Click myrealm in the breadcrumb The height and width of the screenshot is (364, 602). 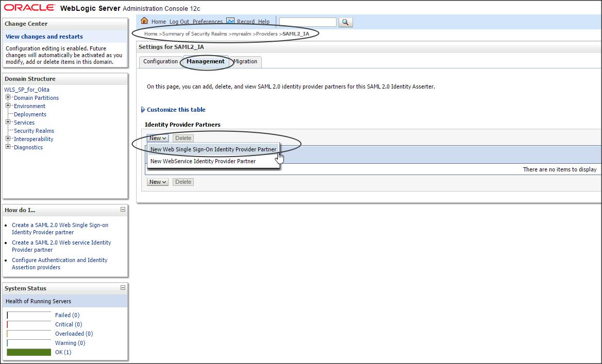tap(242, 34)
